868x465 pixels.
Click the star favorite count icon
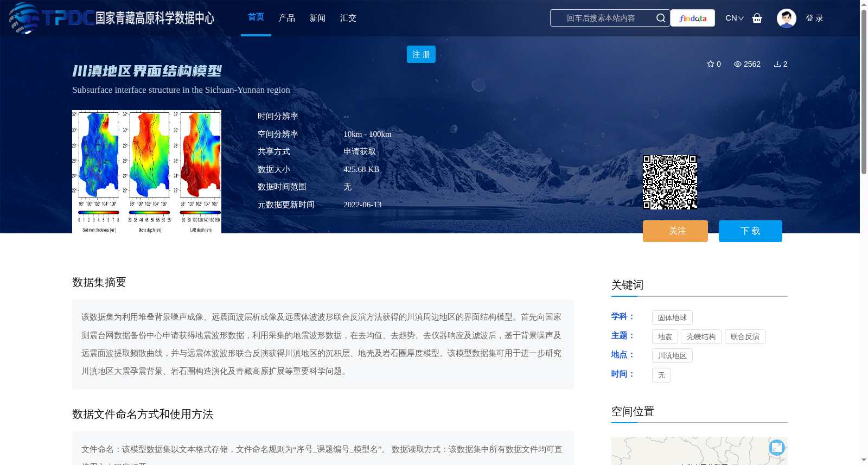711,64
